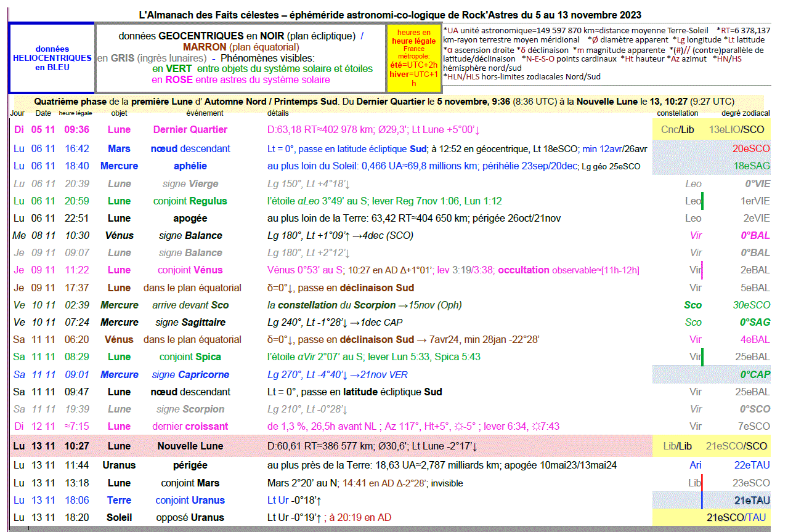
Task: Click the yellow "heures en heure légale" box
Action: click(x=414, y=58)
